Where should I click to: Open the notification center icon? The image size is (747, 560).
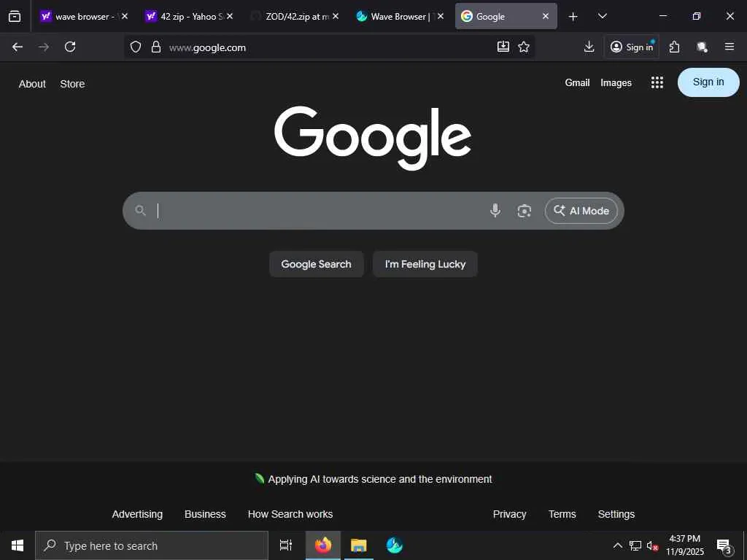click(x=724, y=546)
